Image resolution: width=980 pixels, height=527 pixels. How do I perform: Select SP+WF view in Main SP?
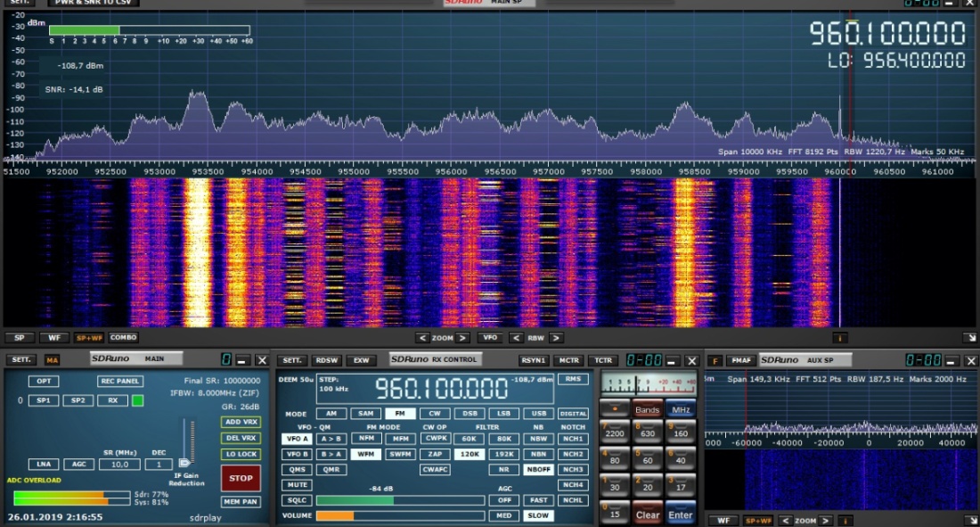(x=89, y=338)
